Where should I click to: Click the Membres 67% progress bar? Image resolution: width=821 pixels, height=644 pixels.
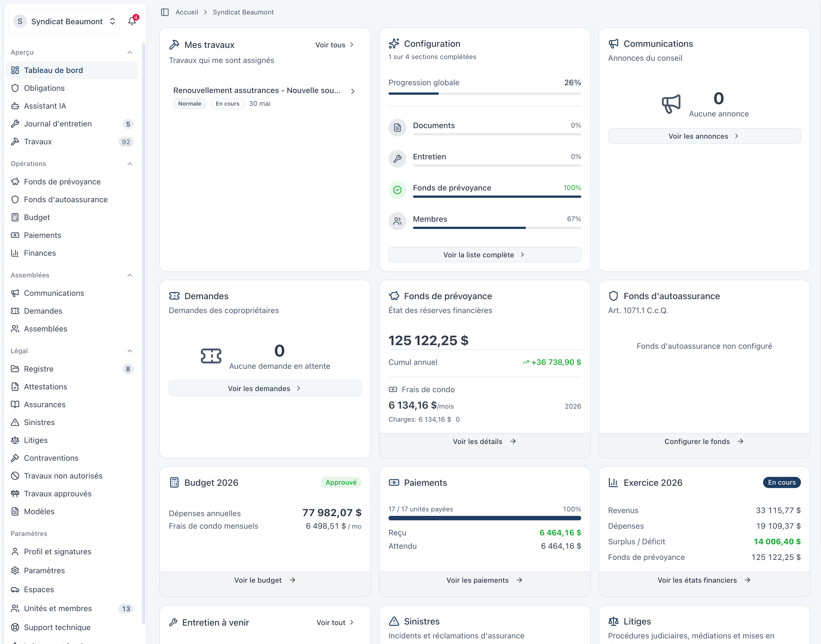[x=497, y=228]
